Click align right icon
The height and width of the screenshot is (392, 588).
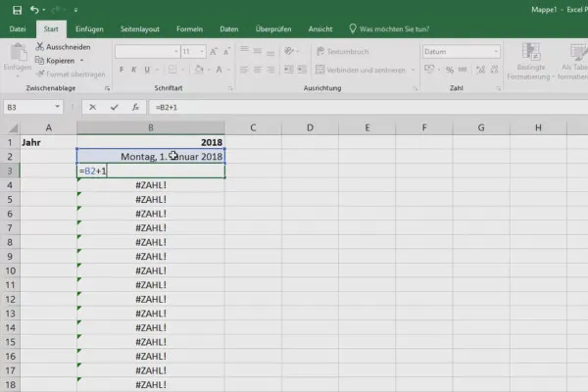tap(270, 70)
